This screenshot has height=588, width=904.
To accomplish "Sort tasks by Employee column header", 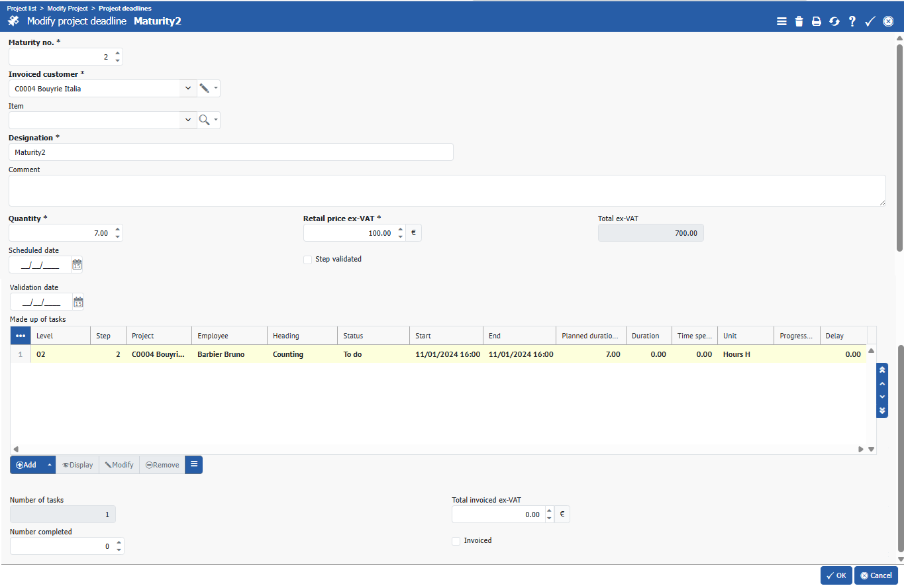I will 228,336.
